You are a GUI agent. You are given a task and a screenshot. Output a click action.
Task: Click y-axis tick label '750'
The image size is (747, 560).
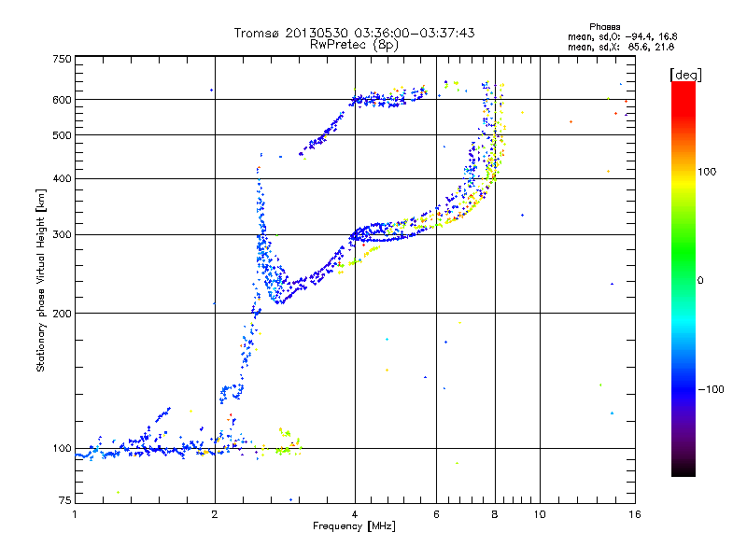(x=62, y=59)
